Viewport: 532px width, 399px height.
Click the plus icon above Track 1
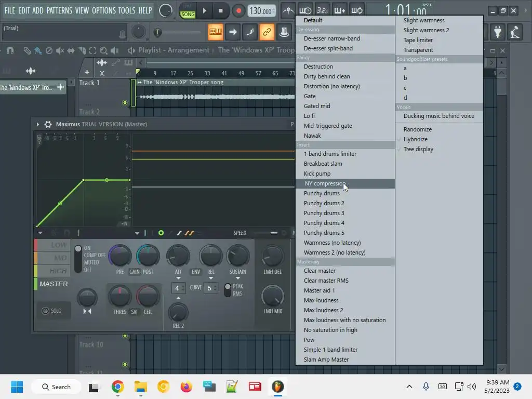[x=87, y=72]
